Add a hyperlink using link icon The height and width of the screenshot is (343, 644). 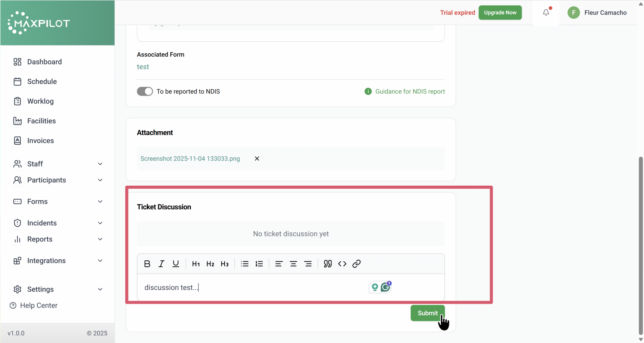click(x=356, y=264)
